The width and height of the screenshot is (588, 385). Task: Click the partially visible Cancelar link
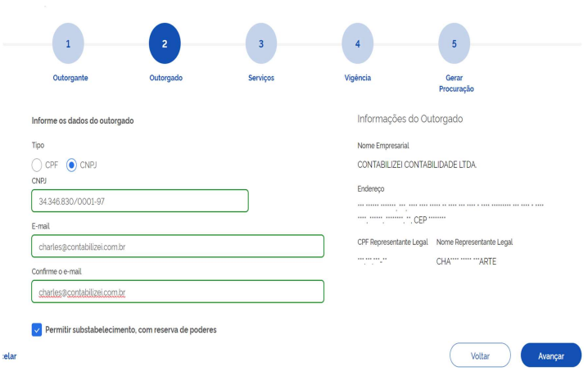tap(8, 356)
